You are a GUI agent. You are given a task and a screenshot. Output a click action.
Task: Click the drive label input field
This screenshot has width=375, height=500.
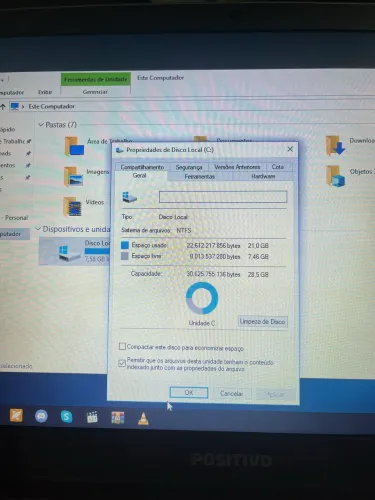tap(223, 197)
